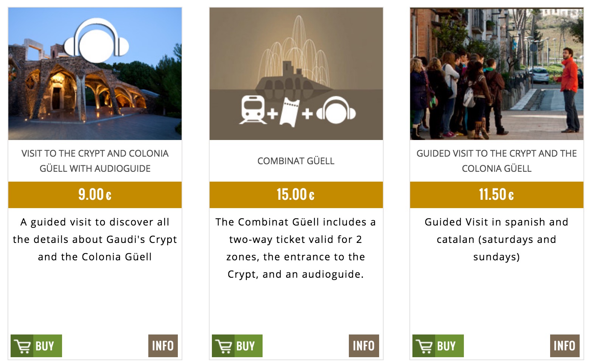
Task: Click the headphones icon in Combinat Güell image
Action: tap(336, 110)
